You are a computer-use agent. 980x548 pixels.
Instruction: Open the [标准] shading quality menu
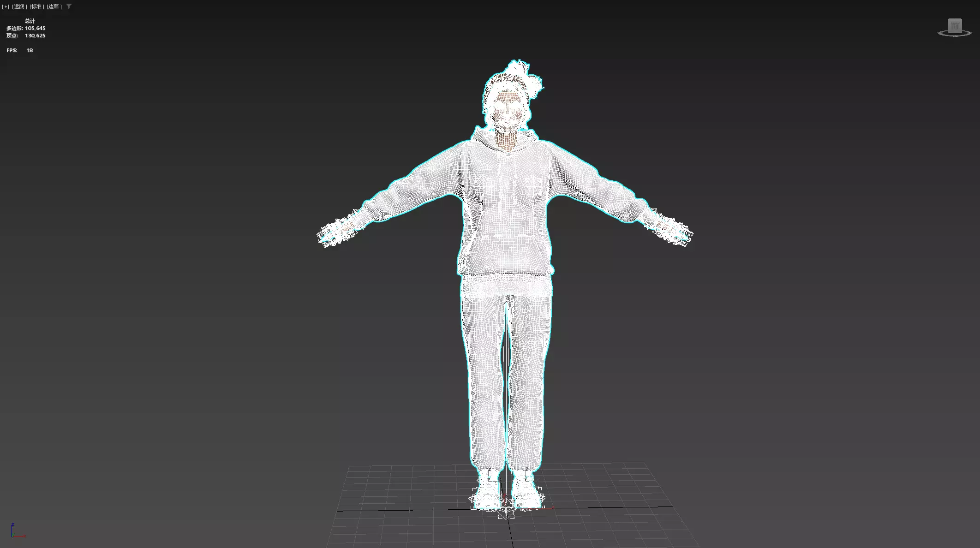tap(37, 6)
